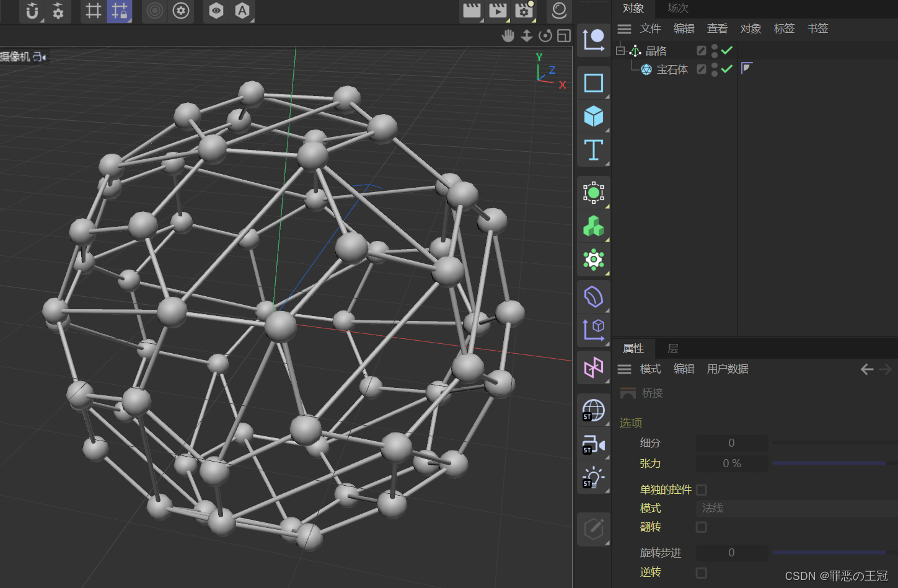Click the 张力 percent field

point(732,463)
